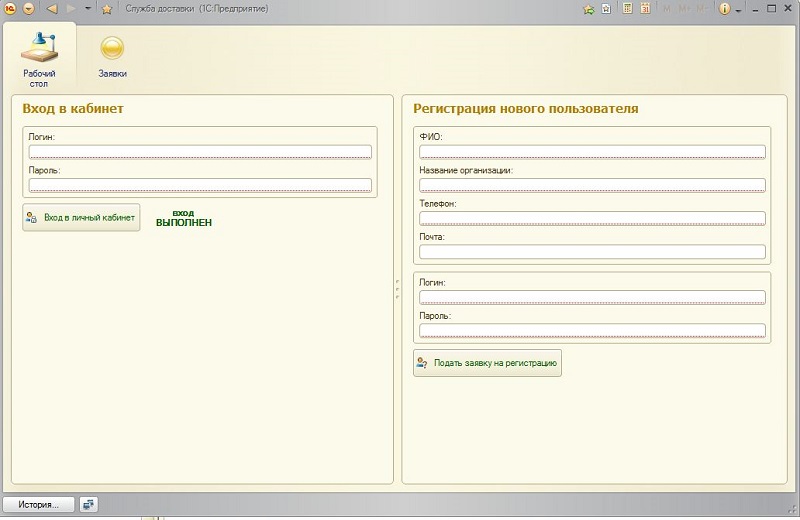800x520 pixels.
Task: Click the windows panel icon beside История
Action: (88, 505)
